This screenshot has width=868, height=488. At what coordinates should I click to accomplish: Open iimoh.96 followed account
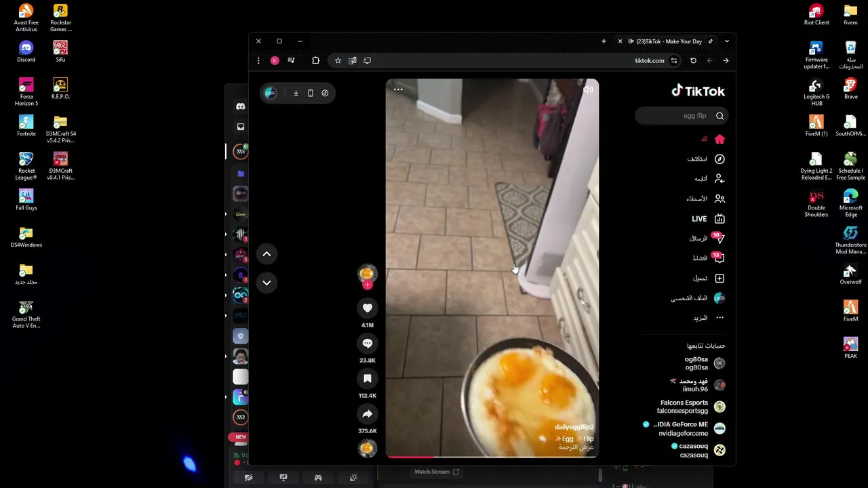pyautogui.click(x=697, y=385)
